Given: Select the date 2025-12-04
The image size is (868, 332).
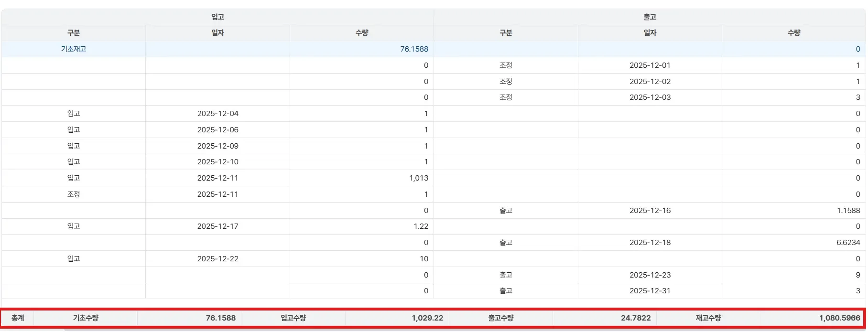Looking at the screenshot, I should [218, 114].
